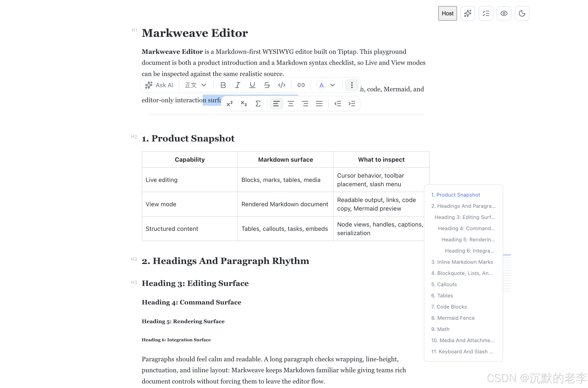Click H3 handle beside Heading 3: Editing Surface

[134, 282]
